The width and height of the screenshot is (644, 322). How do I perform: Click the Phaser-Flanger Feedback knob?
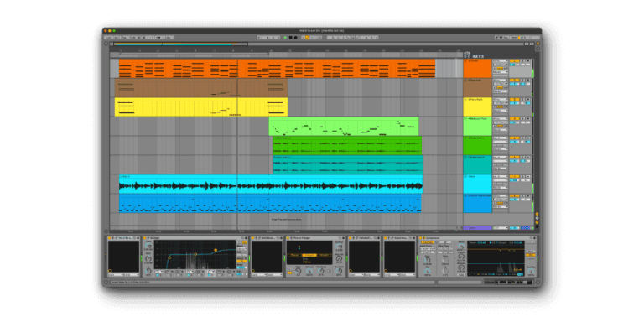(322, 270)
